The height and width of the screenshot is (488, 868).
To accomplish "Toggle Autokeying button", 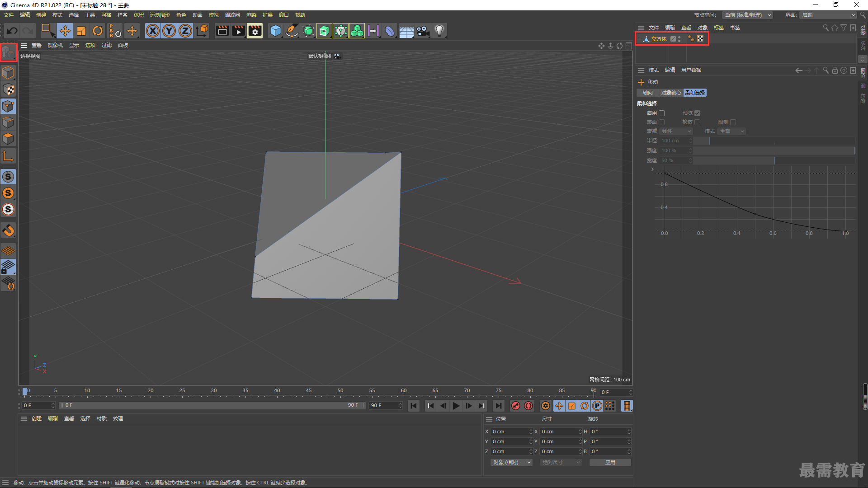I will pos(528,406).
